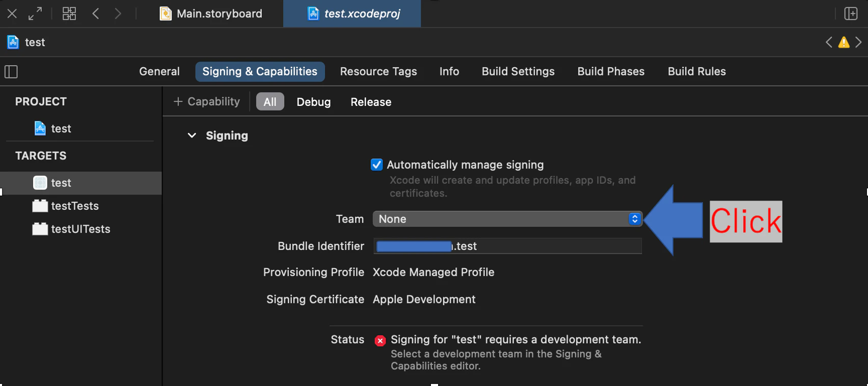This screenshot has width=868, height=386.
Task: Click the Xcode Managed Profile text
Action: tap(433, 272)
